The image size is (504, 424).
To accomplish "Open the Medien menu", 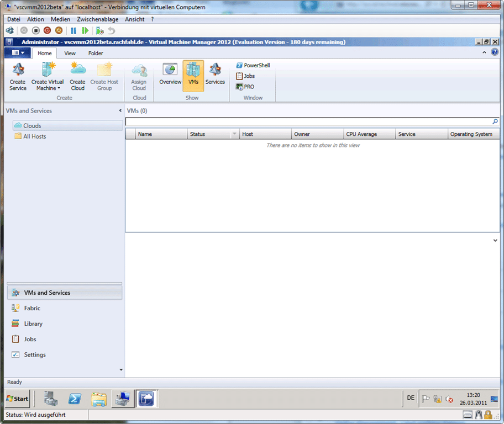I will (x=60, y=19).
